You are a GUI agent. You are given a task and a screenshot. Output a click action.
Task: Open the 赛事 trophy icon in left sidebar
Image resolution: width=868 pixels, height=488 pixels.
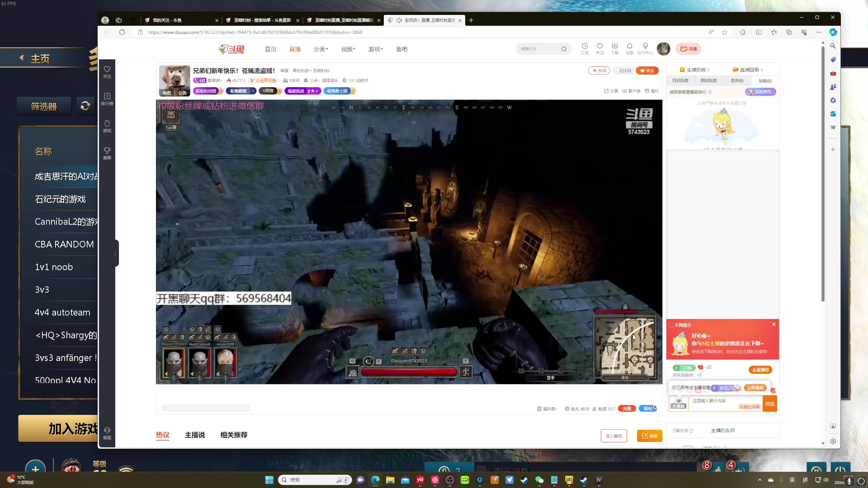107,153
